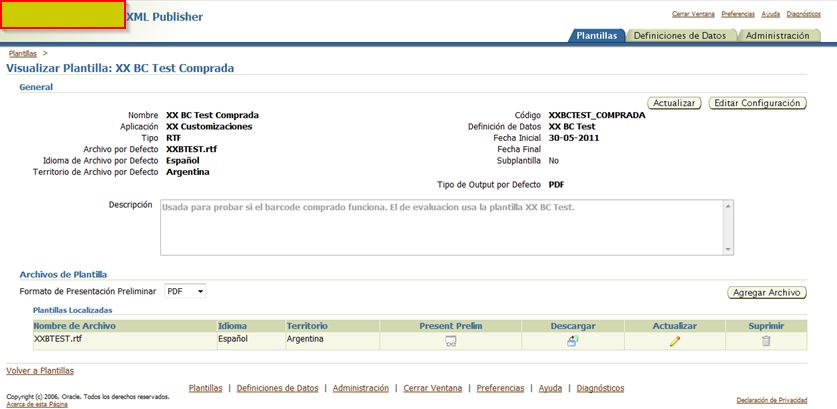Click the Plantillas breadcrumb link
This screenshot has height=409, width=837.
[23, 54]
